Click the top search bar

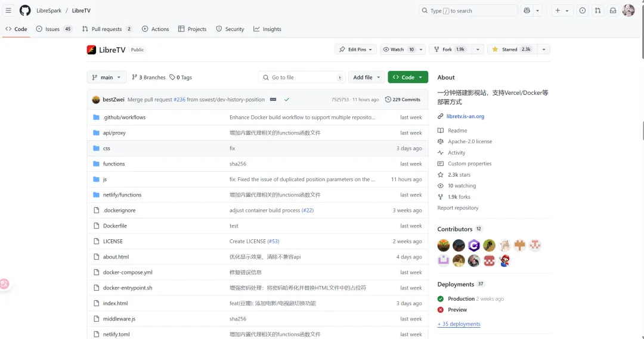click(467, 11)
